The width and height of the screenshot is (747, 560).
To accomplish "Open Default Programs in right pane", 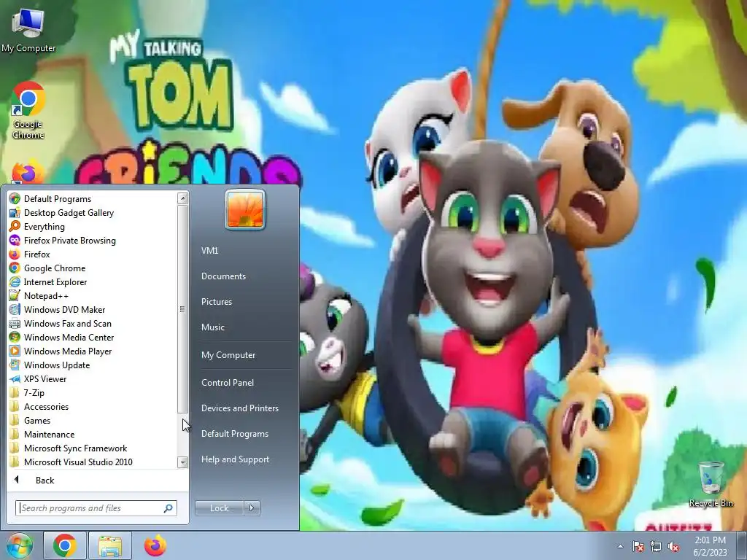I will [x=234, y=434].
